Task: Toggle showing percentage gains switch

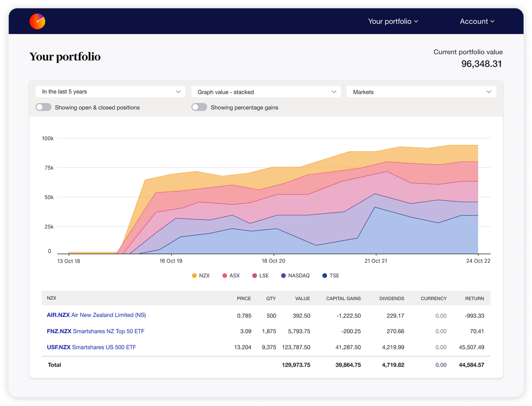Action: coord(199,107)
